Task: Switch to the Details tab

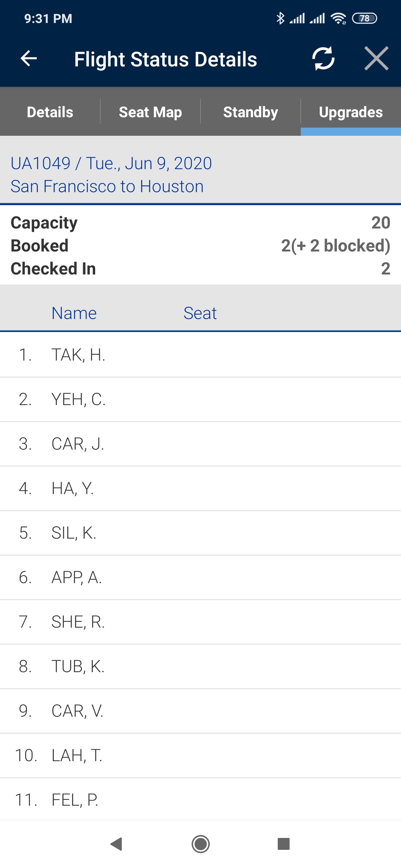Action: coord(50,112)
